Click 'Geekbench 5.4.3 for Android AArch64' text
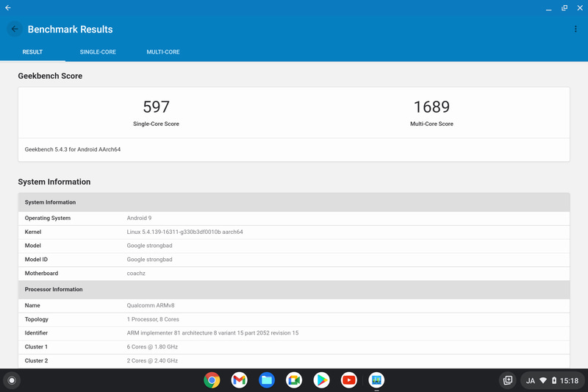The image size is (588, 392). click(73, 149)
